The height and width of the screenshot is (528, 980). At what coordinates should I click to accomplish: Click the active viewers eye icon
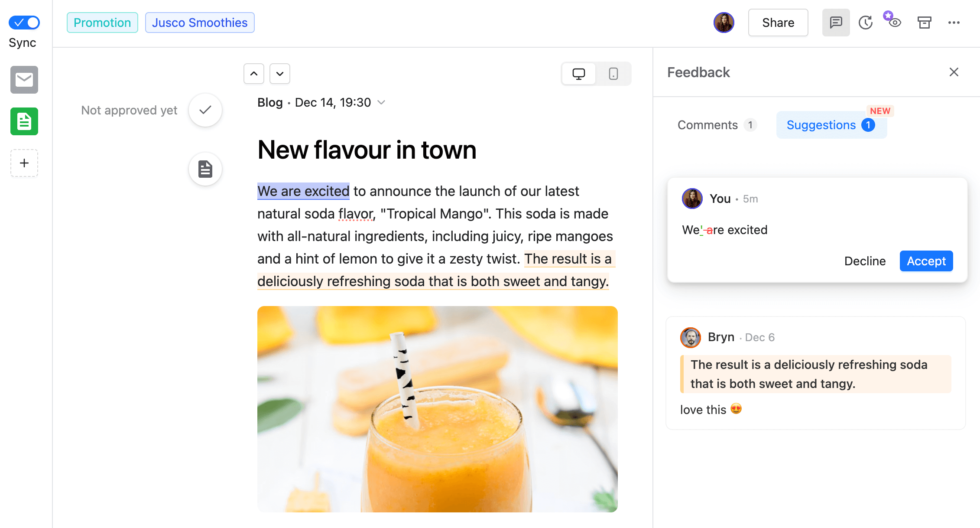[894, 23]
